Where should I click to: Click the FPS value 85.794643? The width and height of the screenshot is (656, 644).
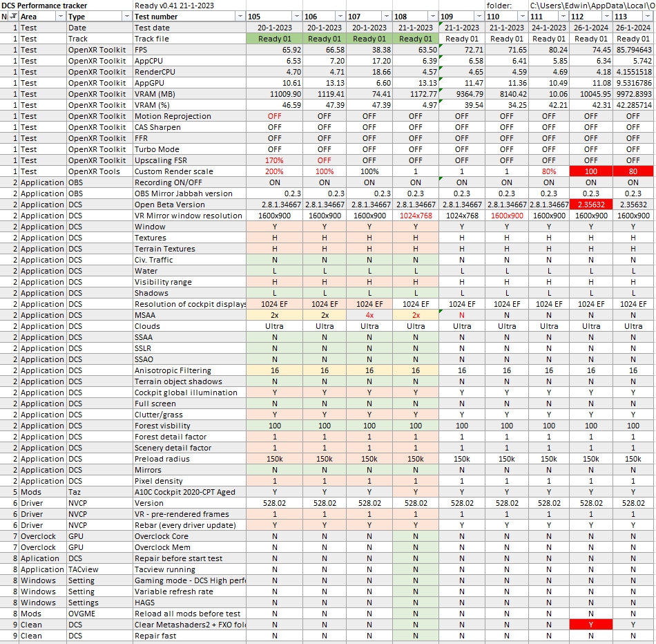click(x=633, y=50)
